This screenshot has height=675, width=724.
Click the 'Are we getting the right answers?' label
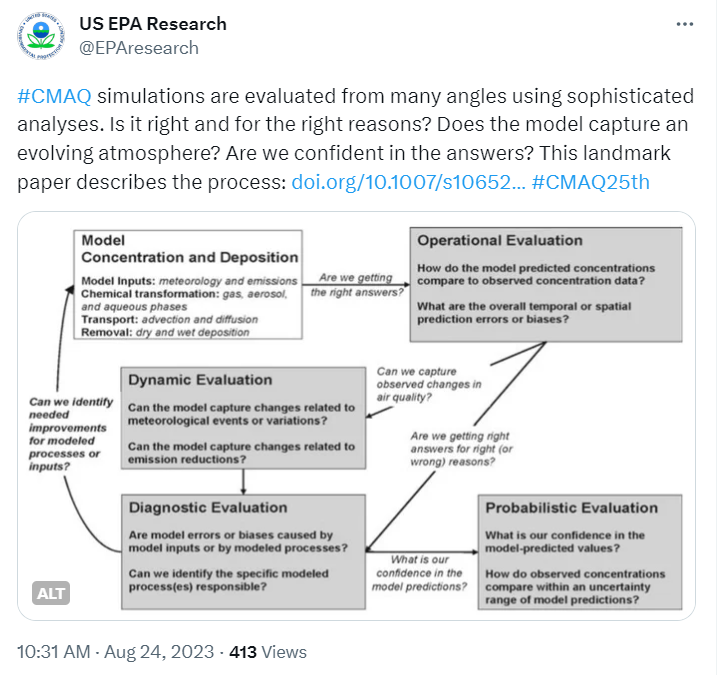pos(355,285)
